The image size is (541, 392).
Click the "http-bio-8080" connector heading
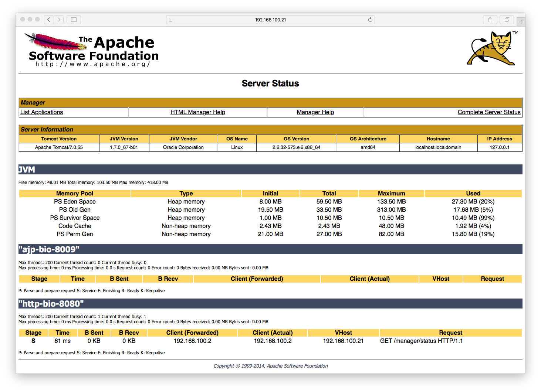pos(270,304)
